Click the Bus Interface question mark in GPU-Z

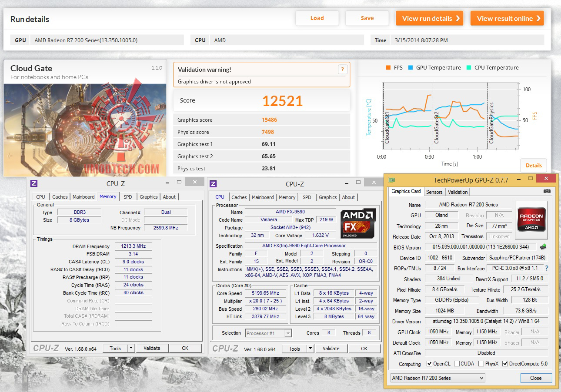click(x=547, y=268)
